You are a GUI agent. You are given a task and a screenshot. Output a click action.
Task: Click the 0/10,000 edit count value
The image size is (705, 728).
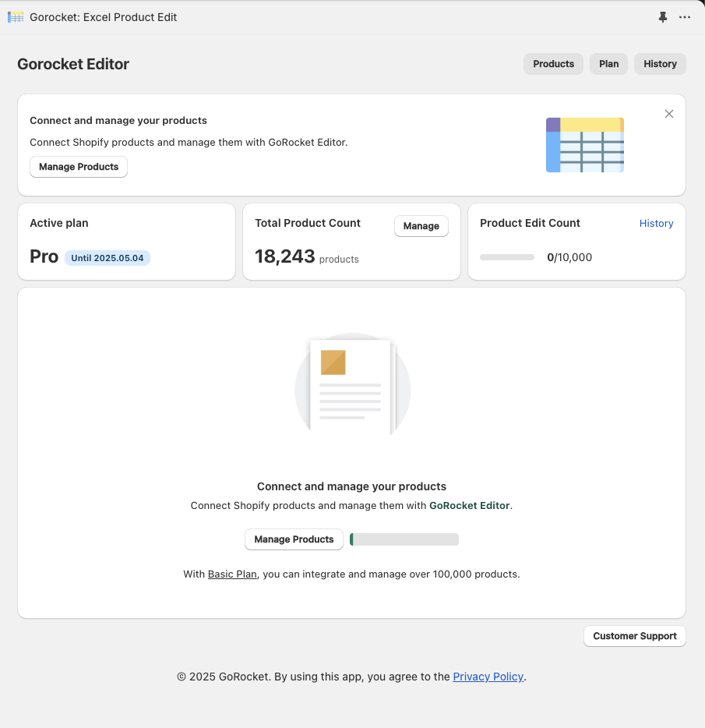click(569, 258)
